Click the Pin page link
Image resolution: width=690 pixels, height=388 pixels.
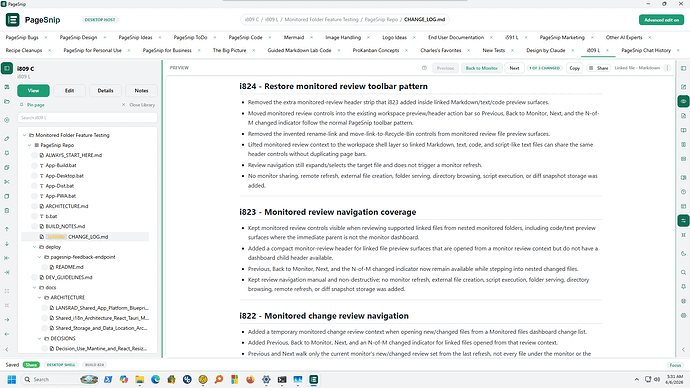(x=32, y=105)
